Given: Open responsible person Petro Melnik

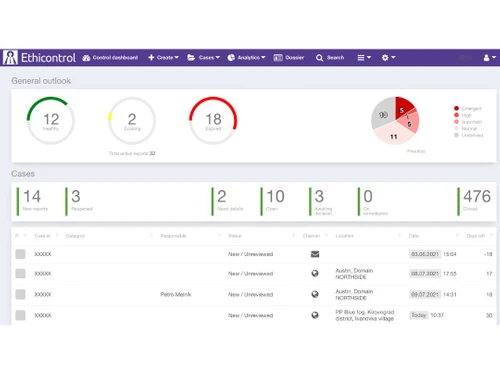Looking at the screenshot, I should pos(176,294).
